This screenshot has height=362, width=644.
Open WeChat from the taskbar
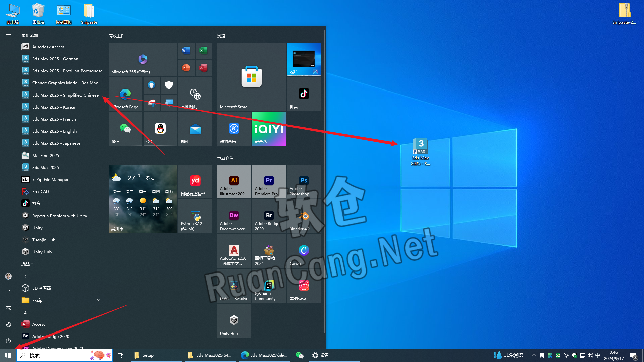[300, 355]
